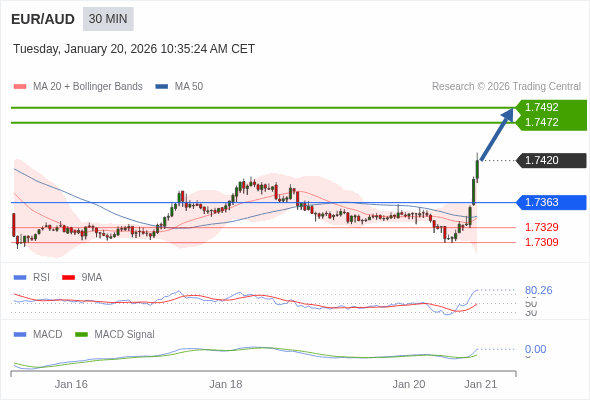Viewport: 590px width, 400px height.
Task: Click the EUR/AUD pair title
Action: (43, 19)
